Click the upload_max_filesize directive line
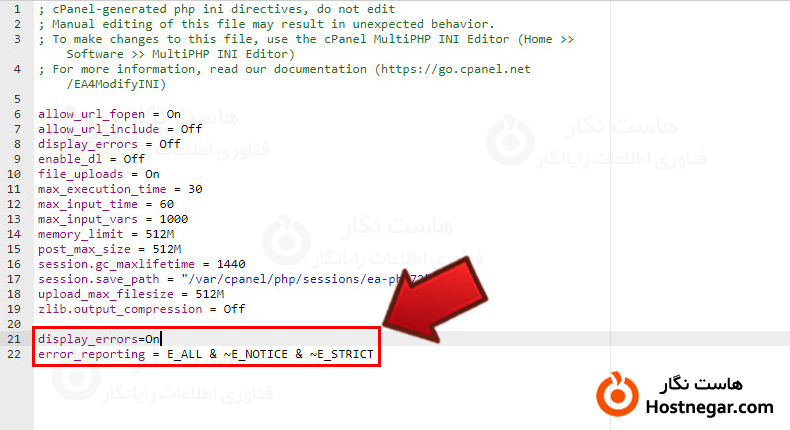 [x=131, y=294]
